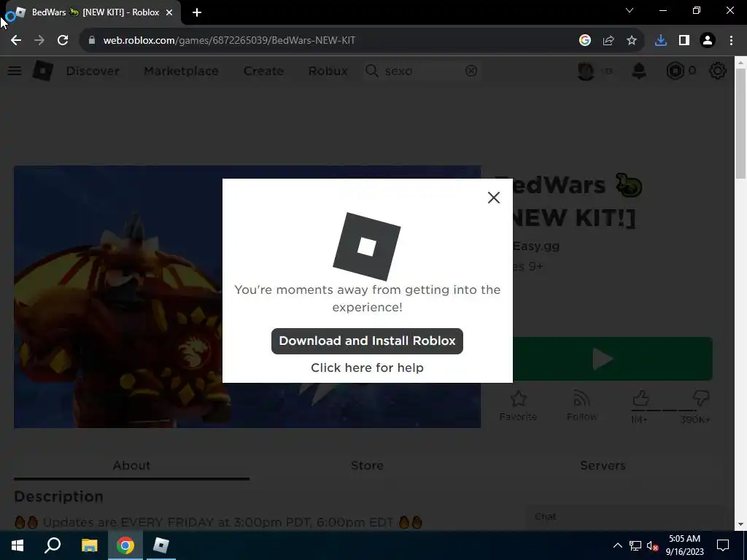Click the Roblox taskbar icon
The height and width of the screenshot is (560, 747).
pos(161,545)
